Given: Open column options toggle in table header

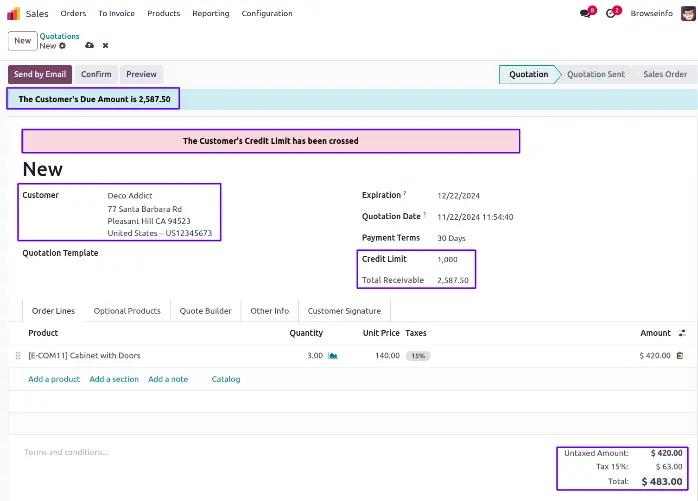Looking at the screenshot, I should point(682,333).
